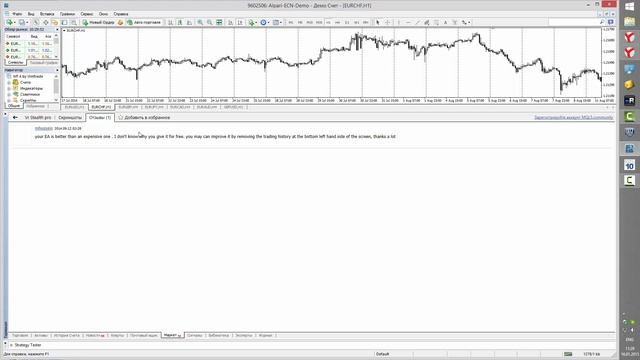Image resolution: width=640 pixels, height=360 pixels.
Task: Open the indicators list dropdown
Action: pyautogui.click(x=252, y=22)
